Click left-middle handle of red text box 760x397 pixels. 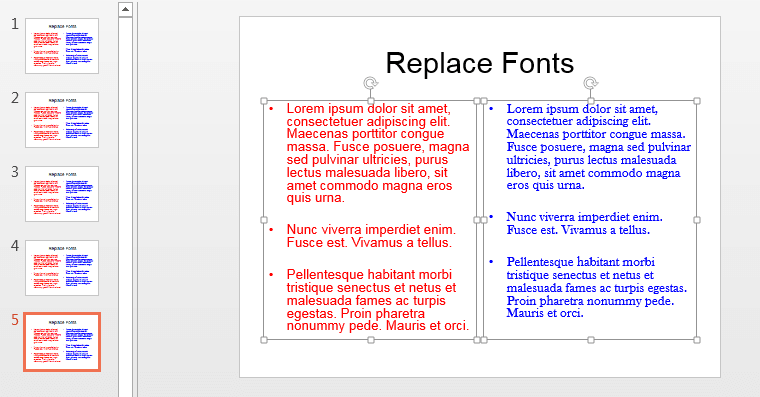264,220
